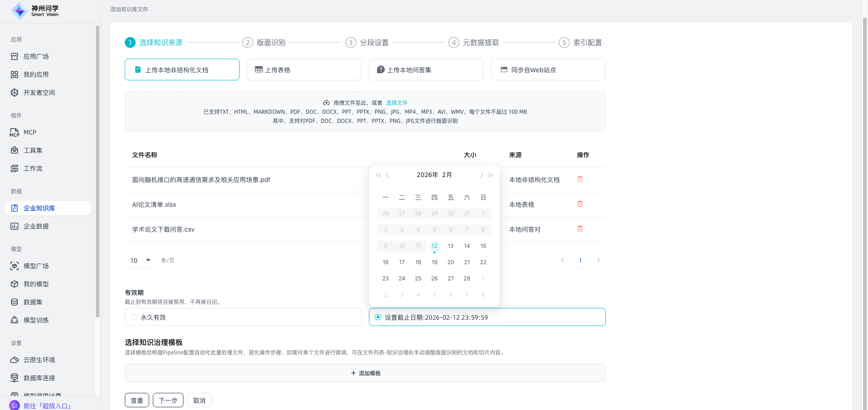Select 同步自Web站点 source tab
The width and height of the screenshot is (868, 410).
(548, 70)
